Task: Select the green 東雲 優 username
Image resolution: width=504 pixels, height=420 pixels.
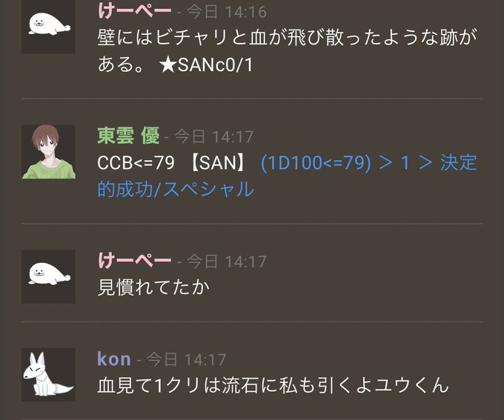Action: [128, 136]
